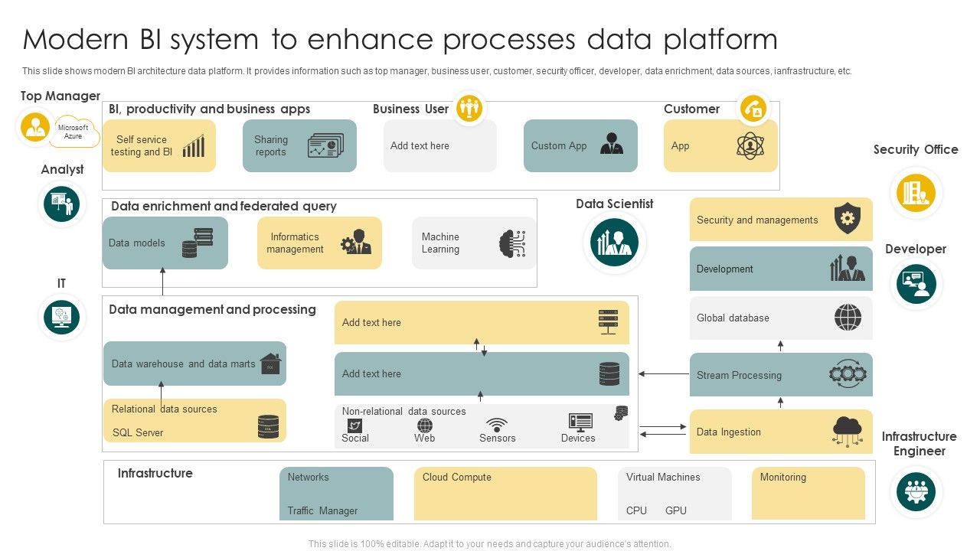Click the Stream Processing label
Image resolution: width=980 pixels, height=551 pixels.
[739, 375]
